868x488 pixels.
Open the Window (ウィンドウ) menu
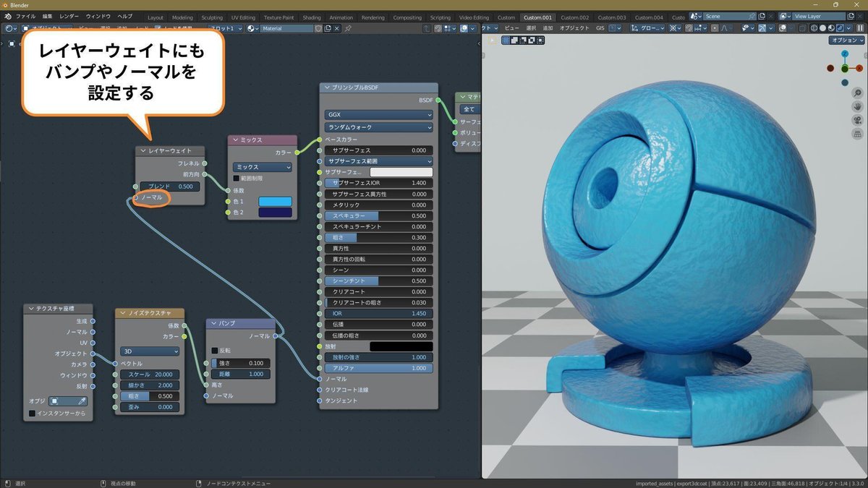point(98,16)
